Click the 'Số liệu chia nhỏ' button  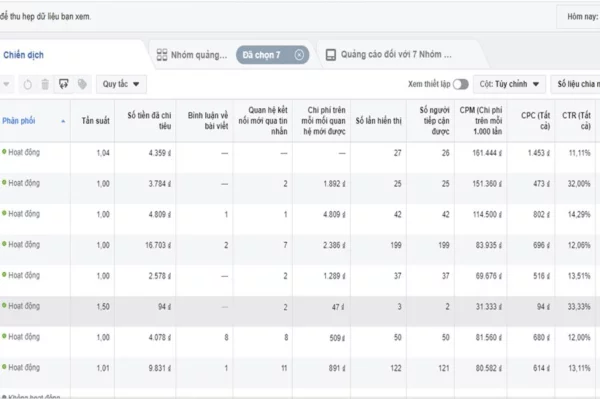576,84
